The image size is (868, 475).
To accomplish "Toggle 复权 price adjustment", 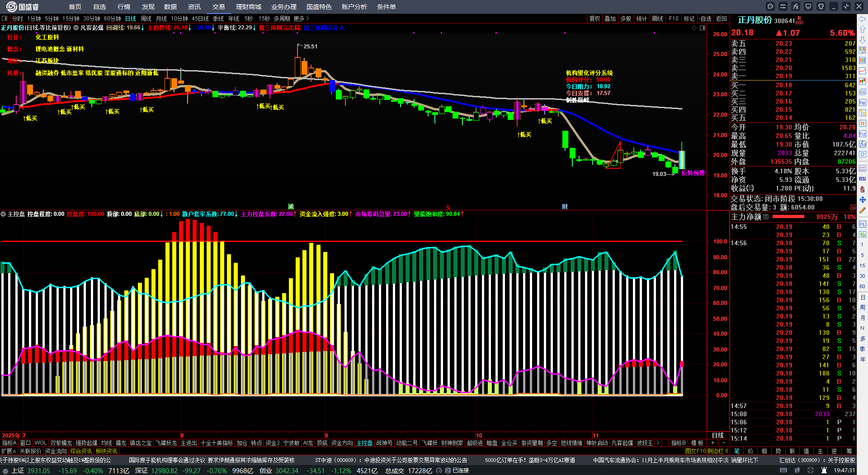I will pyautogui.click(x=594, y=19).
